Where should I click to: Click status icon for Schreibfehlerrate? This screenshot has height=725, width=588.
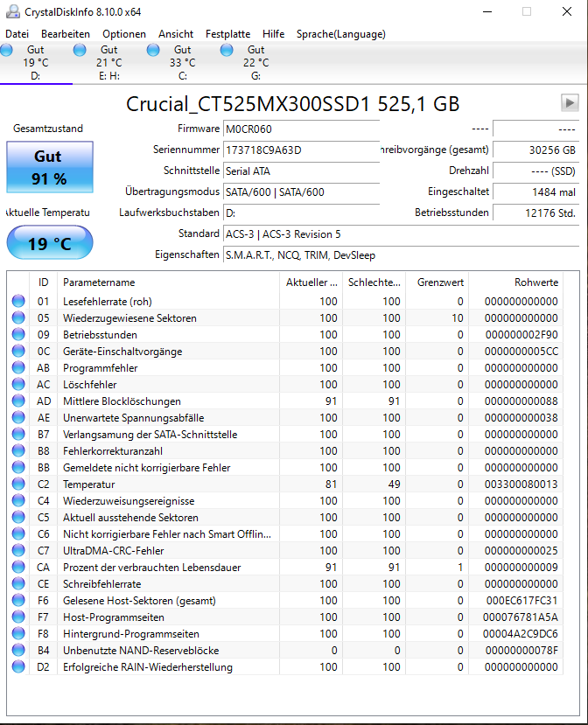(18, 583)
